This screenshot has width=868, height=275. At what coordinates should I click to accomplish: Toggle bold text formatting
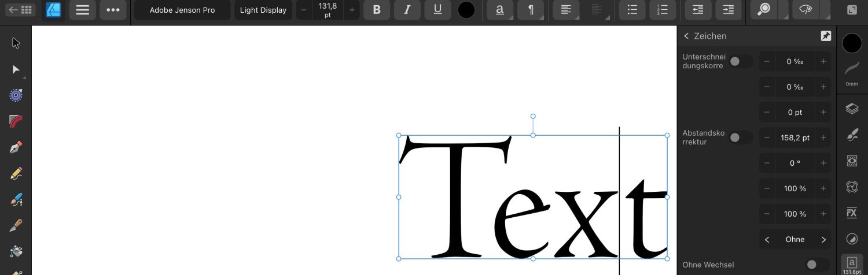point(377,10)
